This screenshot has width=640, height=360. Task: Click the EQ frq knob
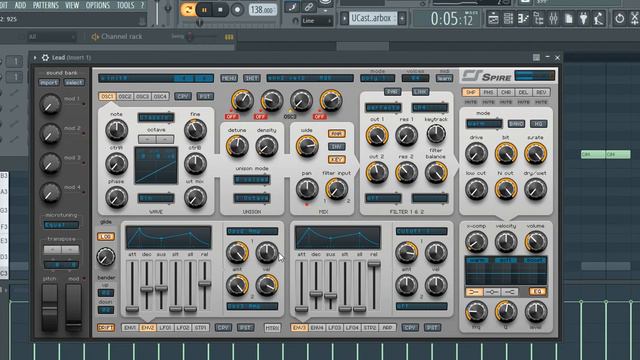(x=476, y=312)
